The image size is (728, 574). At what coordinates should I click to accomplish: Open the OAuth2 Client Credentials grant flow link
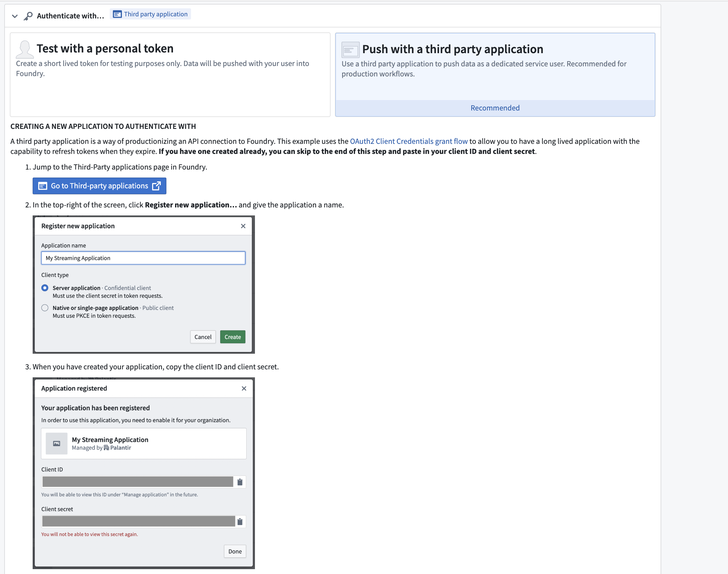[x=408, y=141]
